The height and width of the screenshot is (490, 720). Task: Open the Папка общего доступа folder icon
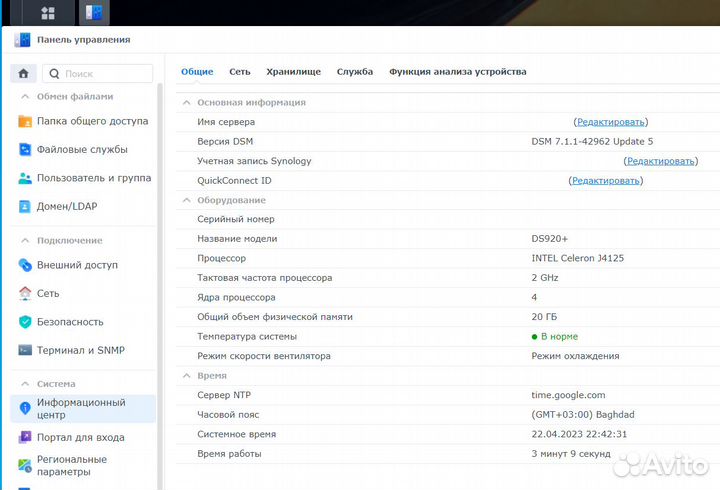point(25,121)
